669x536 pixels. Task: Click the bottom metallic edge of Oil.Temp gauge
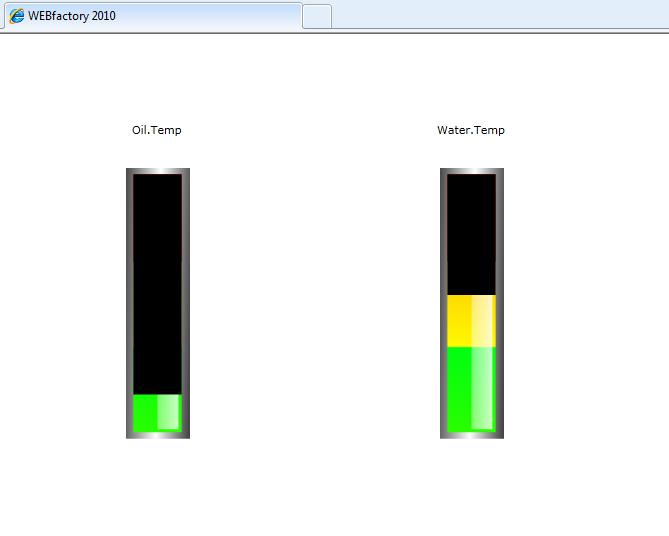tap(157, 435)
